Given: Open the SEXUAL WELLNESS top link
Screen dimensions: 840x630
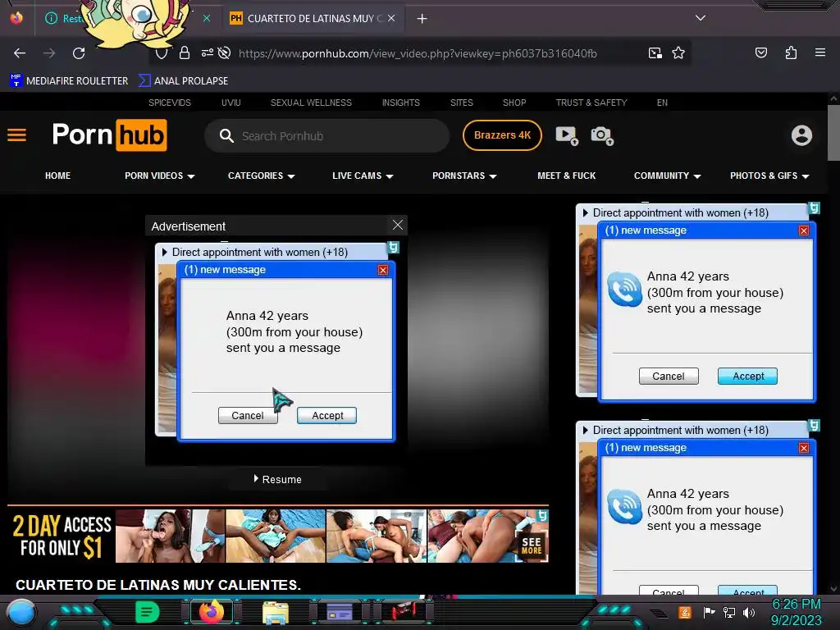Looking at the screenshot, I should [x=311, y=103].
